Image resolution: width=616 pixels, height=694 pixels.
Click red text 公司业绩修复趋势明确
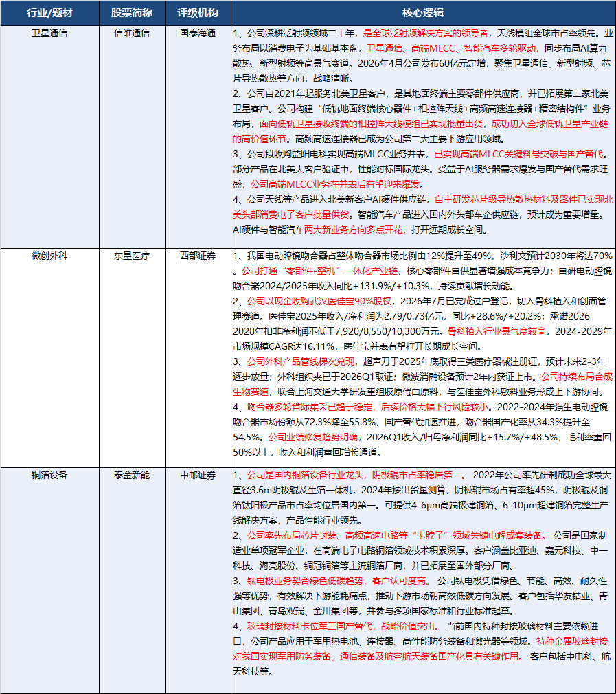pos(313,437)
